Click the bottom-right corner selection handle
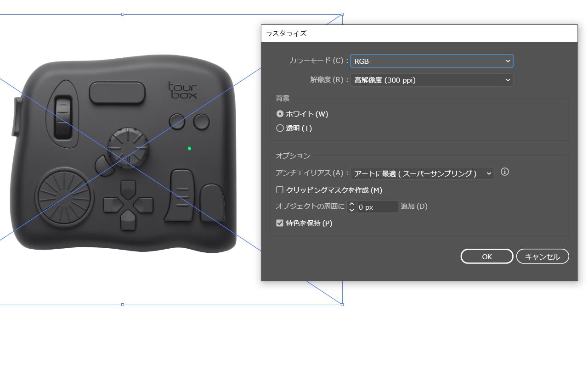588x379 pixels. (x=342, y=305)
